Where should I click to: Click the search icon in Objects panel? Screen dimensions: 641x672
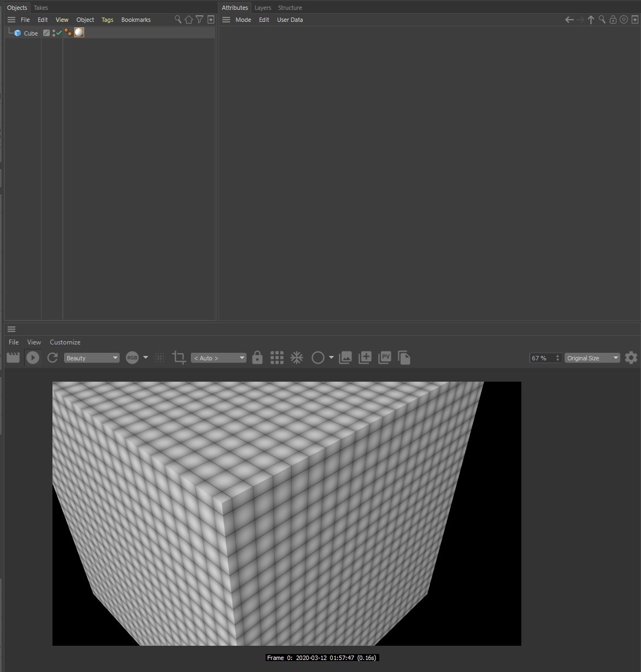[x=178, y=20]
